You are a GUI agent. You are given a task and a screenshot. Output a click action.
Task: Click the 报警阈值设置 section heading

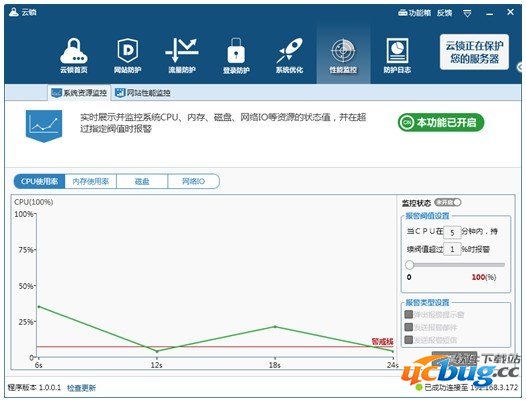[427, 216]
